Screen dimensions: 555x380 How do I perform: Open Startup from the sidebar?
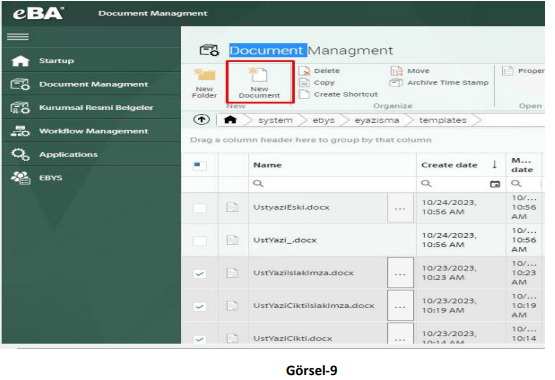click(91, 61)
